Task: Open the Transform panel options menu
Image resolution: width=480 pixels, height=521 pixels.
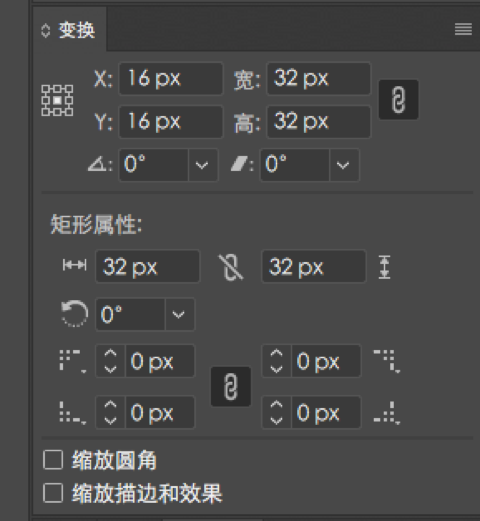Action: click(x=463, y=29)
